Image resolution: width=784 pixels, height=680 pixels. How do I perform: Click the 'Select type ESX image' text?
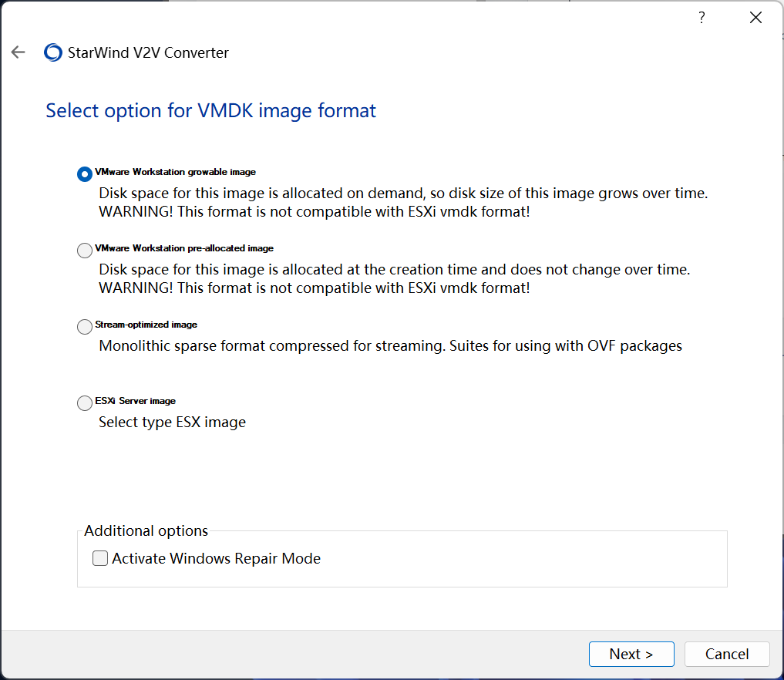point(172,422)
